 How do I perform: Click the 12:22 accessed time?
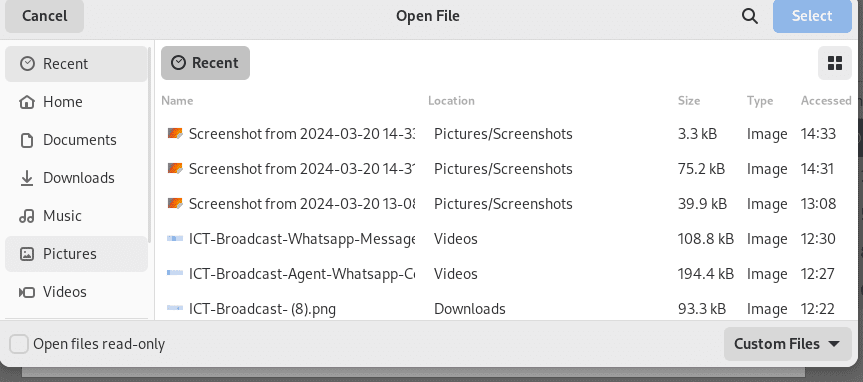pos(818,309)
